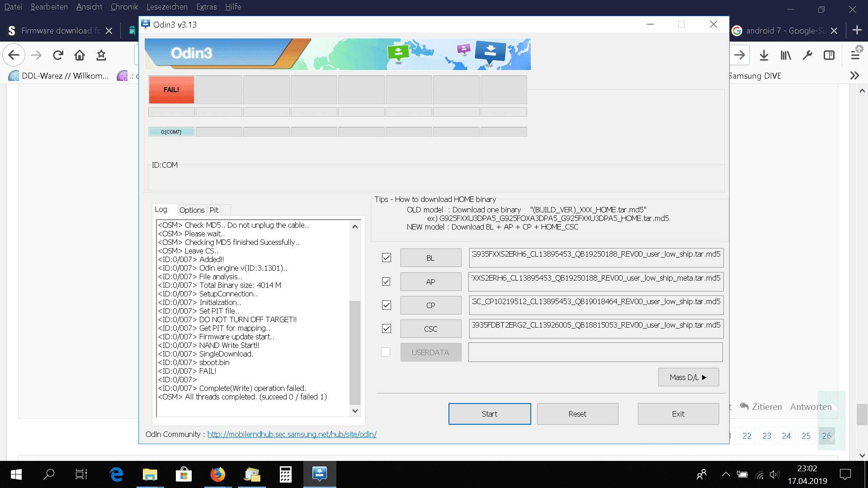868x488 pixels.
Task: Click the bookmark star tray icon
Action: tap(101, 55)
